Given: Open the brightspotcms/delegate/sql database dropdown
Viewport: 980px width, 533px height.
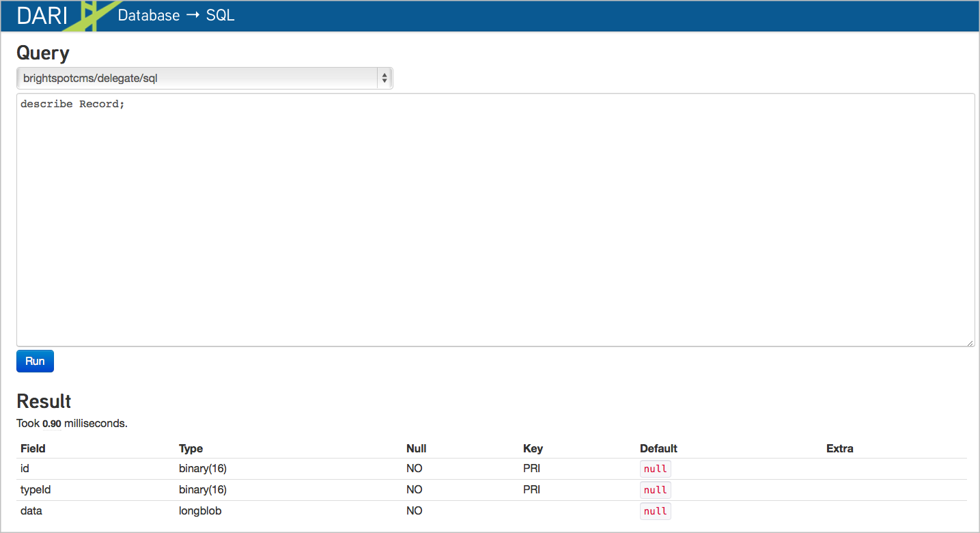Looking at the screenshot, I should [205, 79].
